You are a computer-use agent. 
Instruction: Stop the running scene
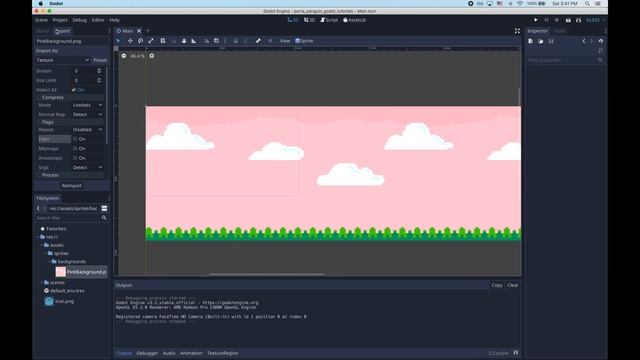[557, 20]
